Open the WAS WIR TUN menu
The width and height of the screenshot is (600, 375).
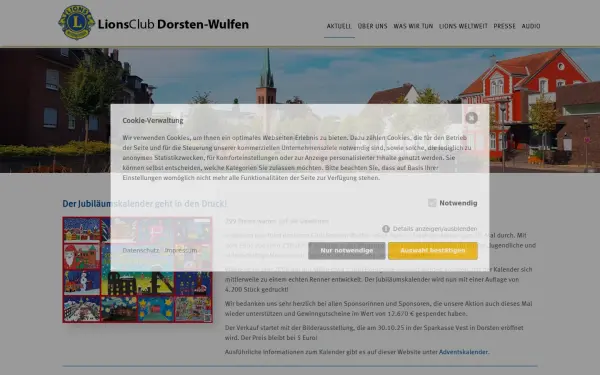point(413,26)
